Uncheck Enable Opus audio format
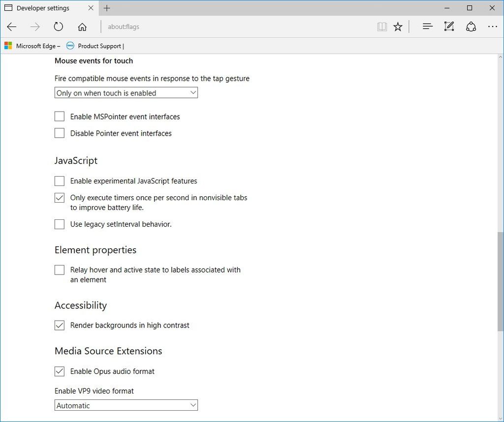The width and height of the screenshot is (504, 422). [59, 371]
